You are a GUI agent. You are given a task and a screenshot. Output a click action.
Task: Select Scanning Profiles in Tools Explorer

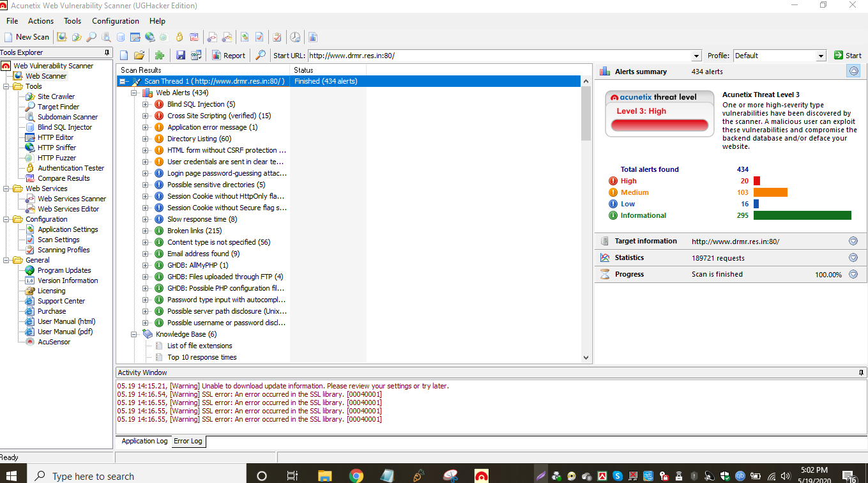[x=64, y=250]
